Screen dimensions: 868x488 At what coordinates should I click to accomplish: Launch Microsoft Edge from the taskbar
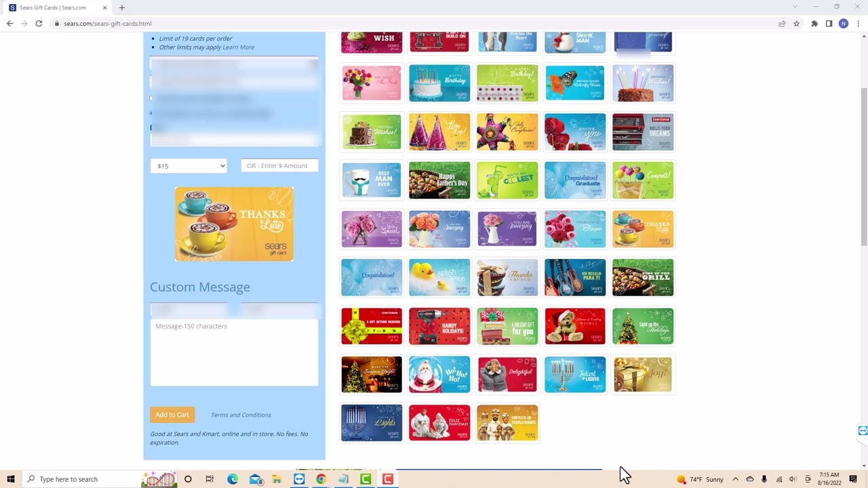233,479
